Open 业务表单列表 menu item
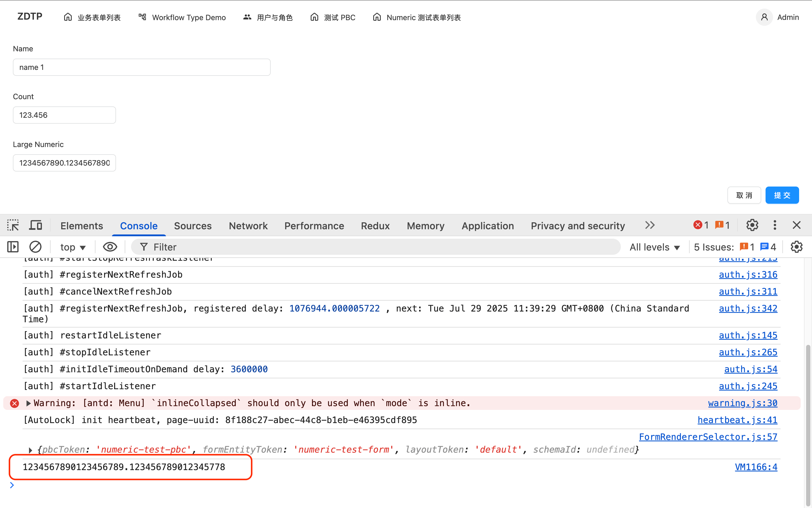This screenshot has height=508, width=812. (92, 17)
